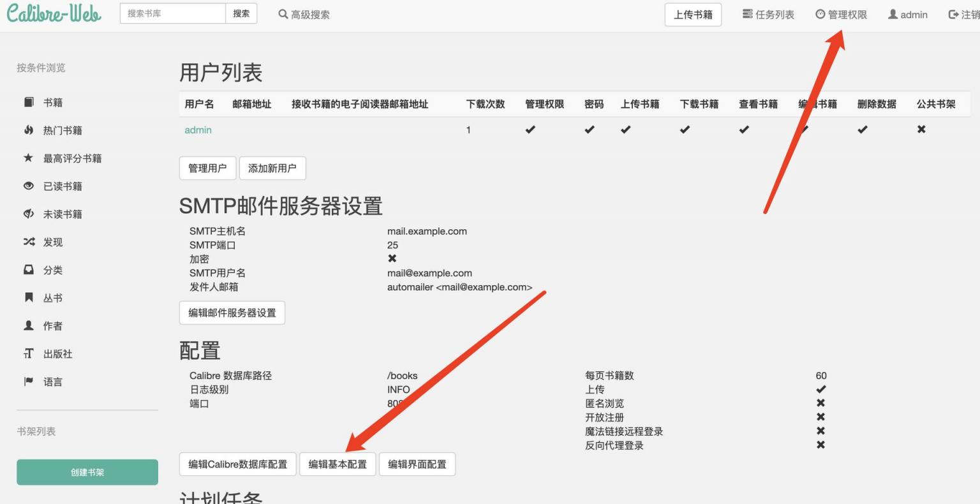980x504 pixels.
Task: Open the 作者 person icon
Action: [29, 325]
